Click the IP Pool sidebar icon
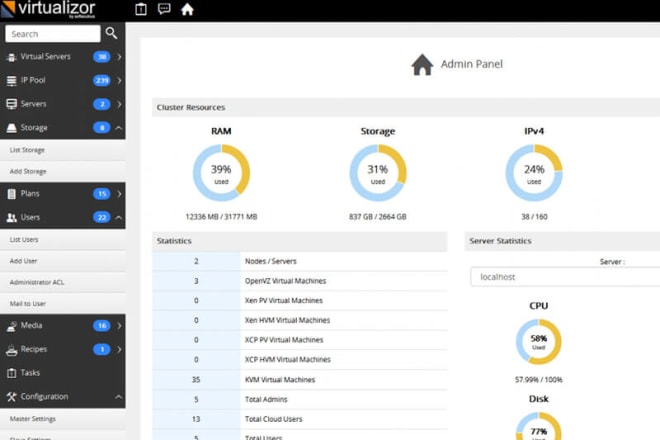The image size is (660, 440). coord(12,80)
